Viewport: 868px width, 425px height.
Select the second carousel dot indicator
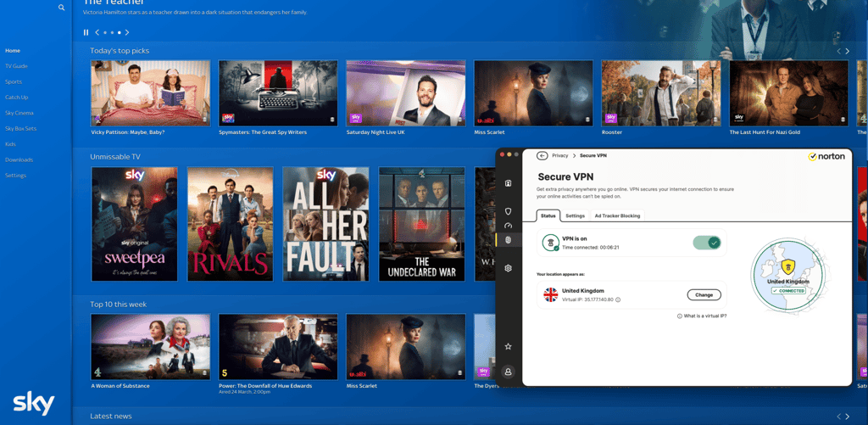coord(113,33)
